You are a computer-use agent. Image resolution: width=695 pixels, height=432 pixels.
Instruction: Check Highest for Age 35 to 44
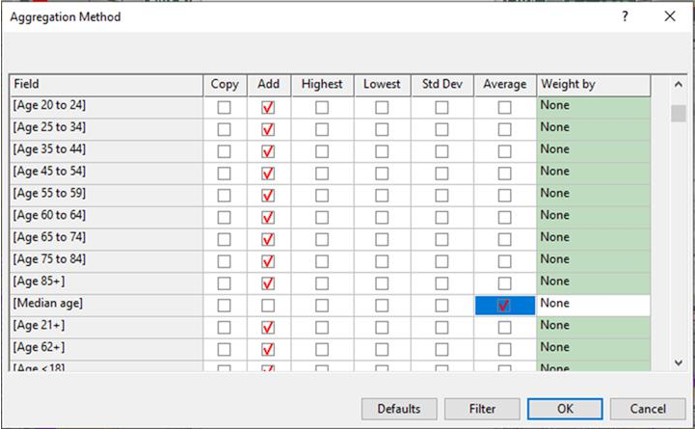tap(322, 151)
